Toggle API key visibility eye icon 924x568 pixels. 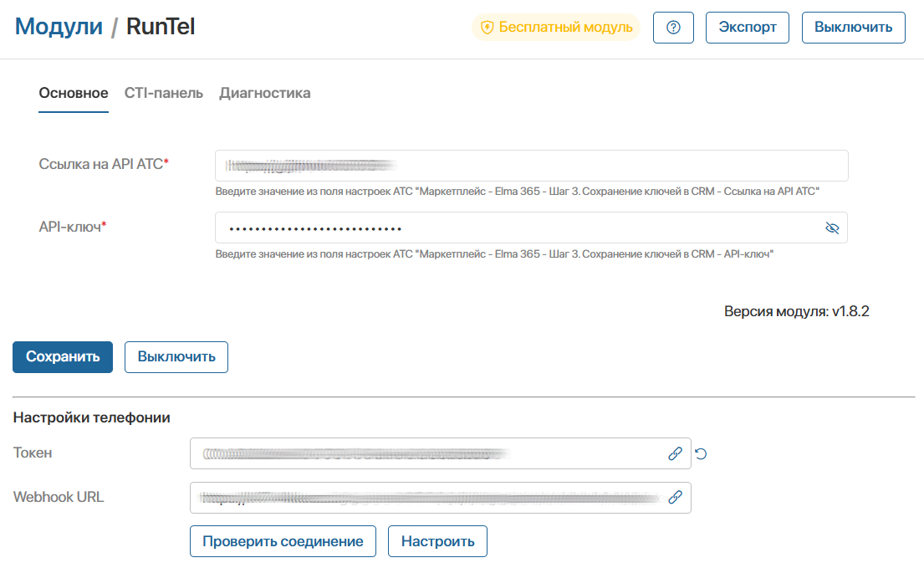tap(832, 228)
